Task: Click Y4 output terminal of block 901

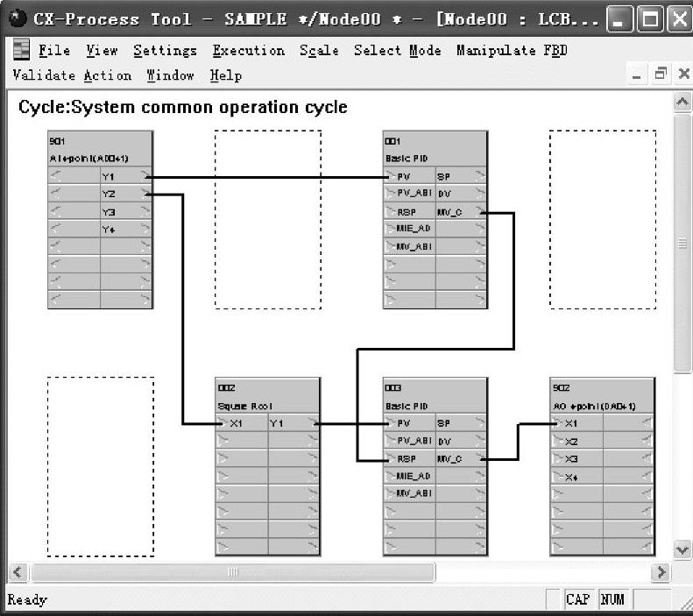Action: [126, 229]
